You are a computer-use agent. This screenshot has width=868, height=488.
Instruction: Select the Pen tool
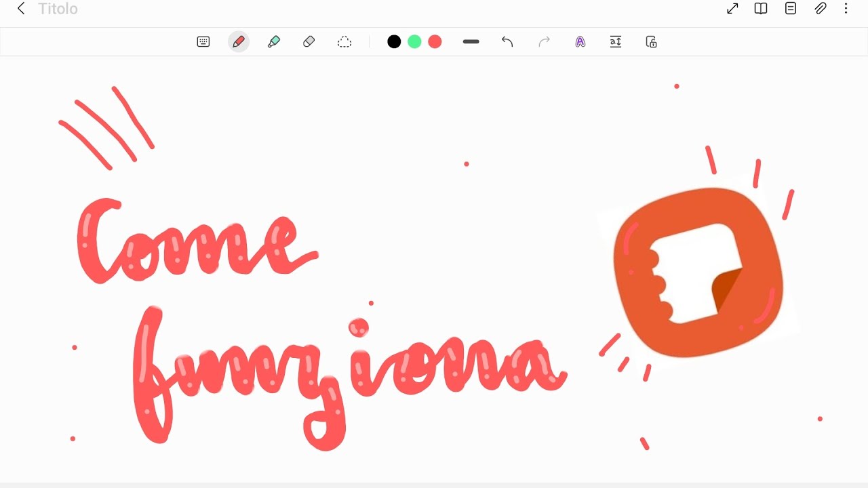coord(239,42)
